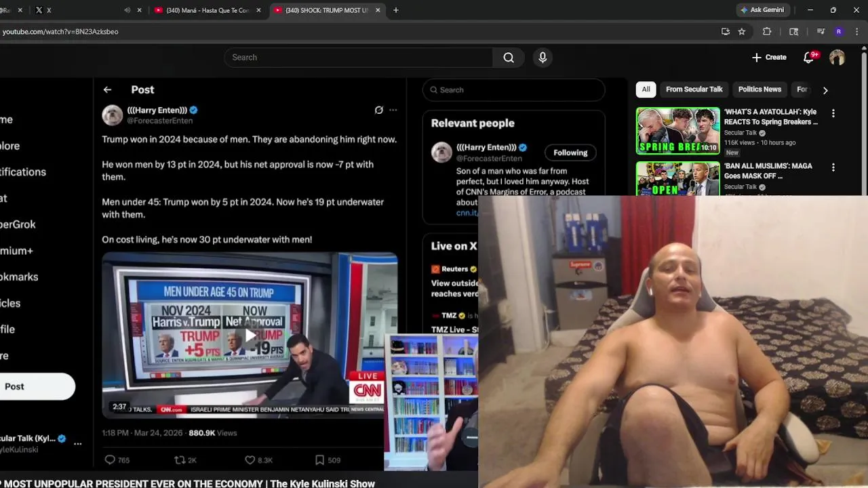Open options for 'WHAT'S A AYATOLLAH' video
The height and width of the screenshot is (488, 868).
pos(833,114)
